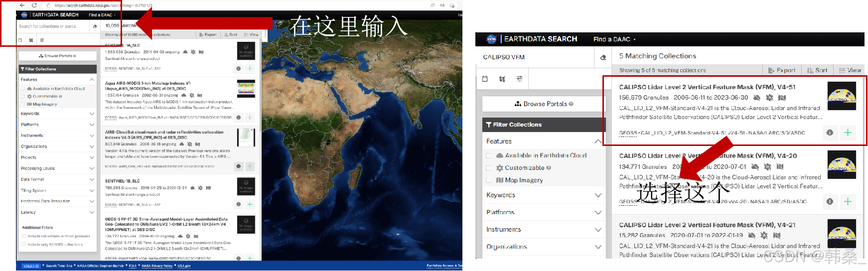This screenshot has width=868, height=271.
Task: Open View options in right screenshot
Action: tap(850, 70)
